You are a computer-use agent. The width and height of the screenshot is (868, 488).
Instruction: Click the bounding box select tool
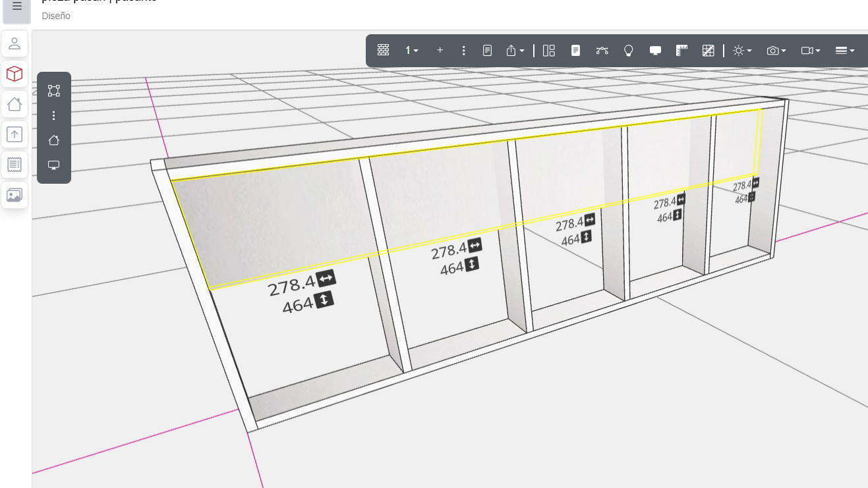[54, 91]
